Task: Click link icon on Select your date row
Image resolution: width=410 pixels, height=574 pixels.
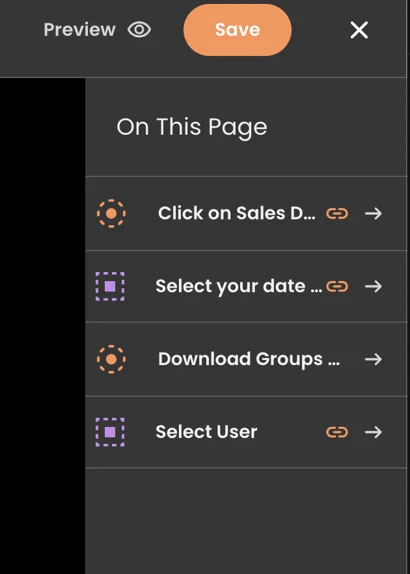Action: 337,286
